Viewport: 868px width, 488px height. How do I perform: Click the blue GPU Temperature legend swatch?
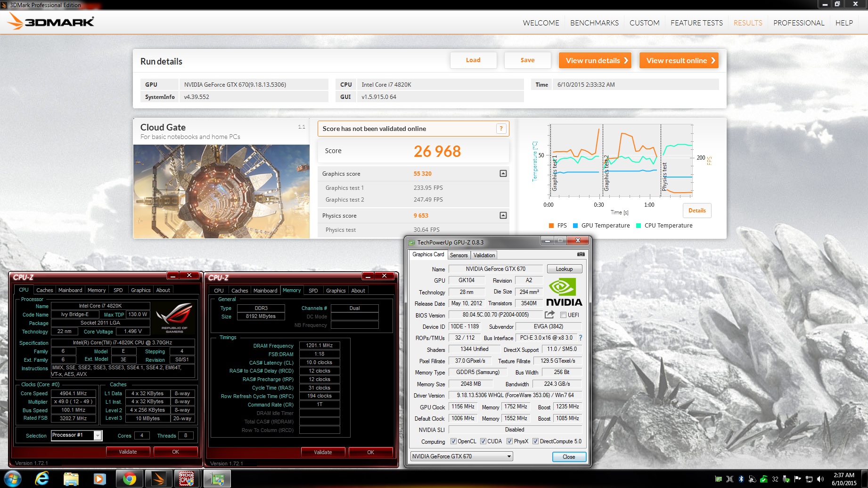[x=575, y=226]
